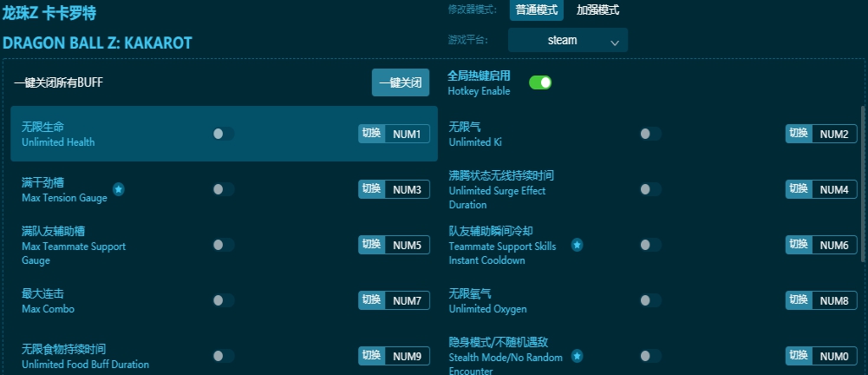This screenshot has width=868, height=375.
Task: Click the NUM8 hotkey field
Action: 834,300
